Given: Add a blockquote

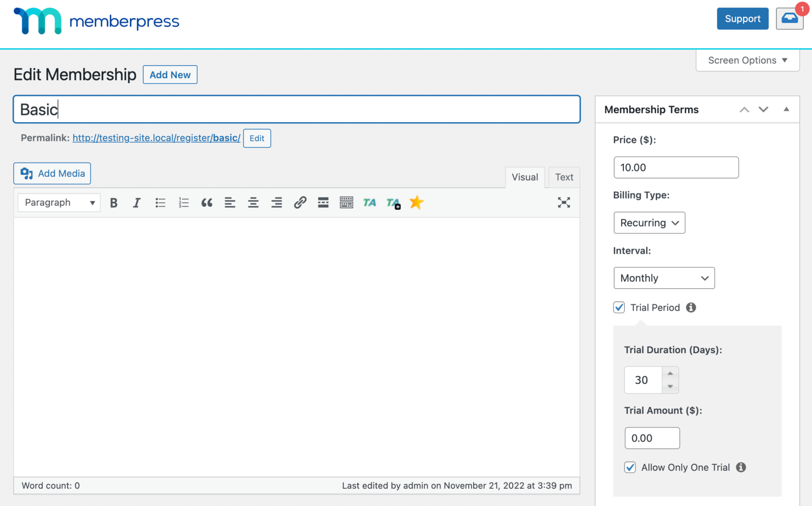Looking at the screenshot, I should pos(206,202).
